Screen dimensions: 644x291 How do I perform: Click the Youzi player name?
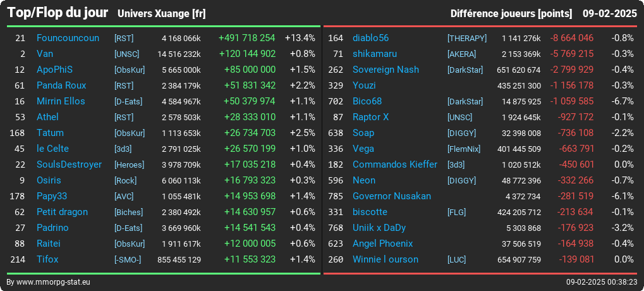(364, 85)
